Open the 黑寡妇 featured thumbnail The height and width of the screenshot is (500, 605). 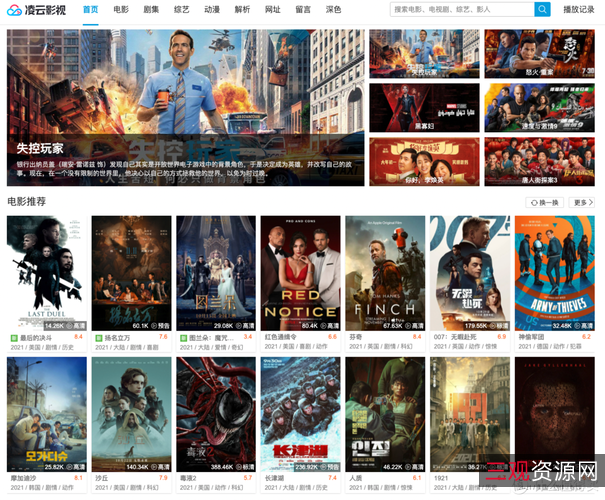point(424,107)
